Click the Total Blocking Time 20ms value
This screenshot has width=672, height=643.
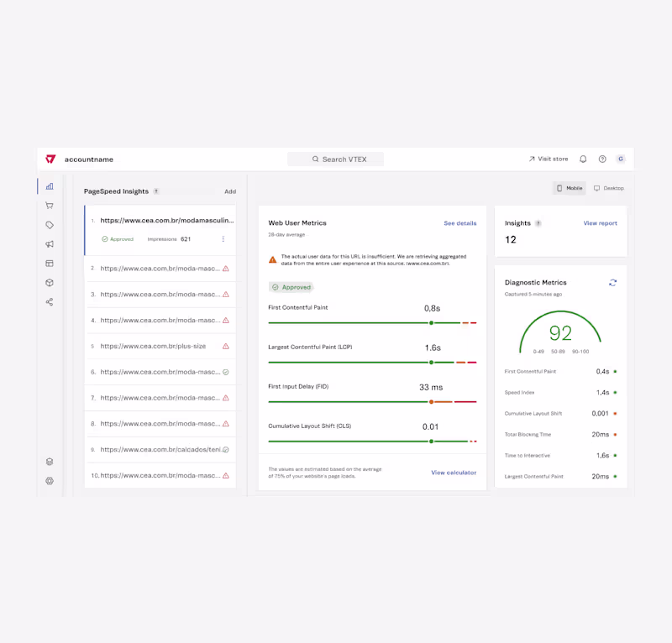point(601,434)
